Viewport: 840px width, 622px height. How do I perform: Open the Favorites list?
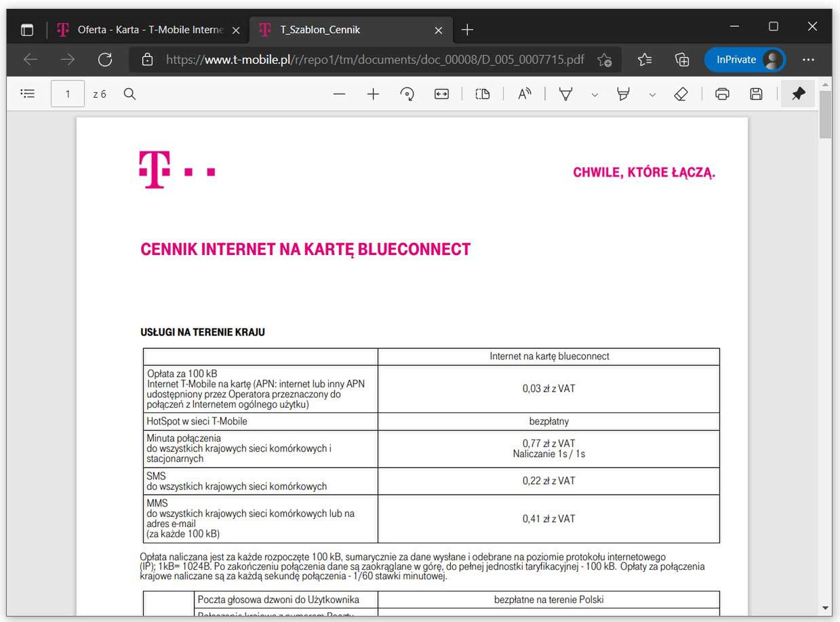click(645, 60)
